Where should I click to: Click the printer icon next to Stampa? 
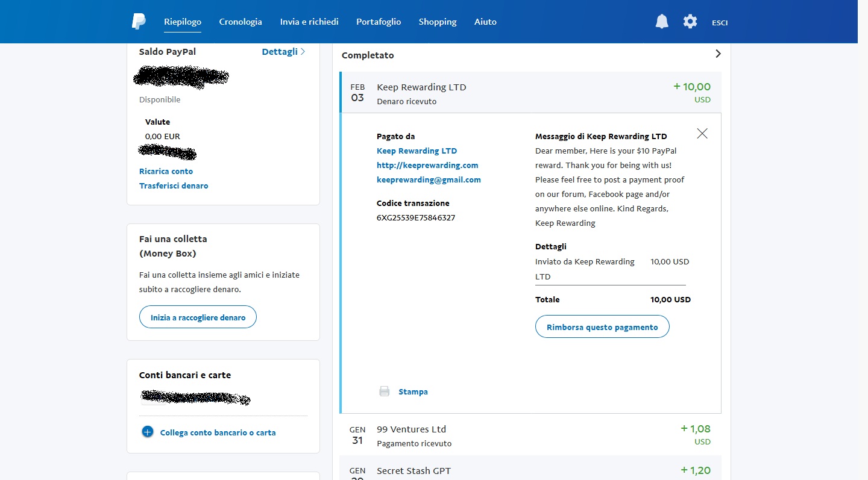tap(384, 391)
